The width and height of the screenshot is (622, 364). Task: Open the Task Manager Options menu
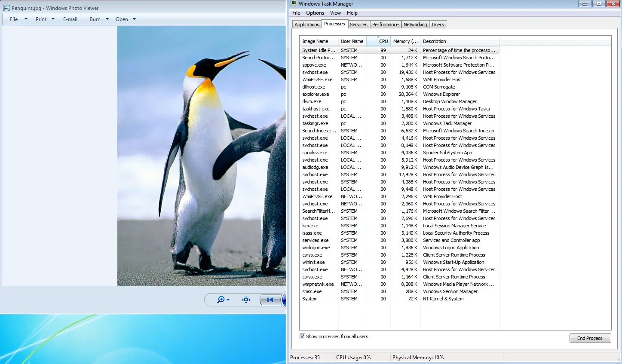pyautogui.click(x=315, y=13)
